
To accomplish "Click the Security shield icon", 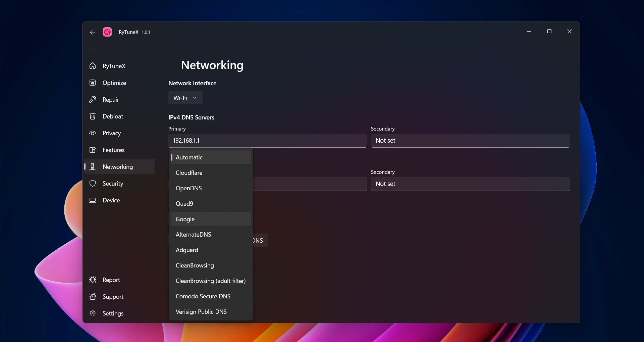I will click(93, 183).
